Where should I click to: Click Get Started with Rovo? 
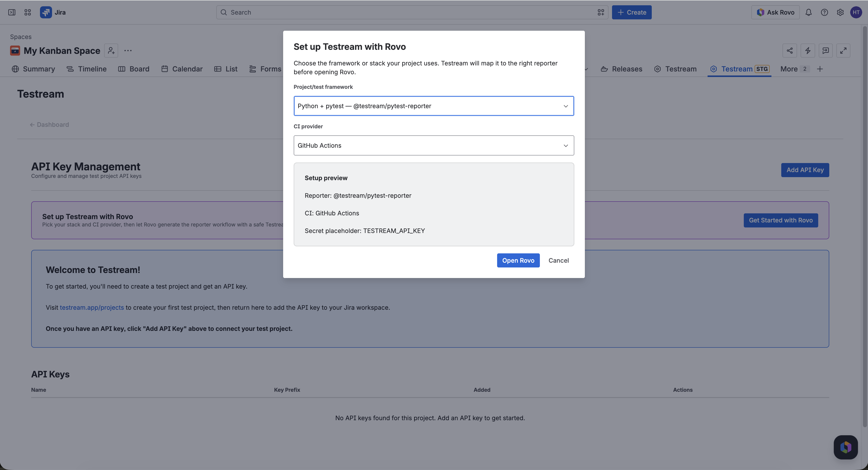(780, 220)
